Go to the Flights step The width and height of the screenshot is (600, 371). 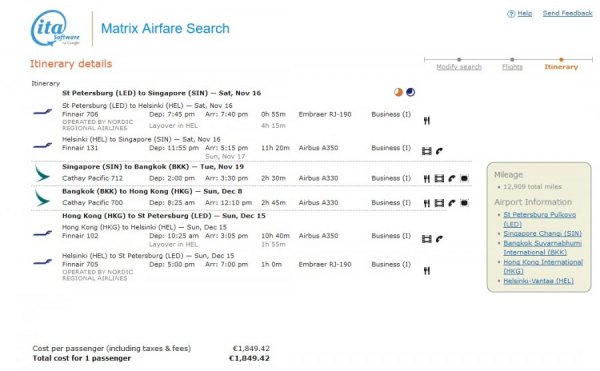click(512, 67)
